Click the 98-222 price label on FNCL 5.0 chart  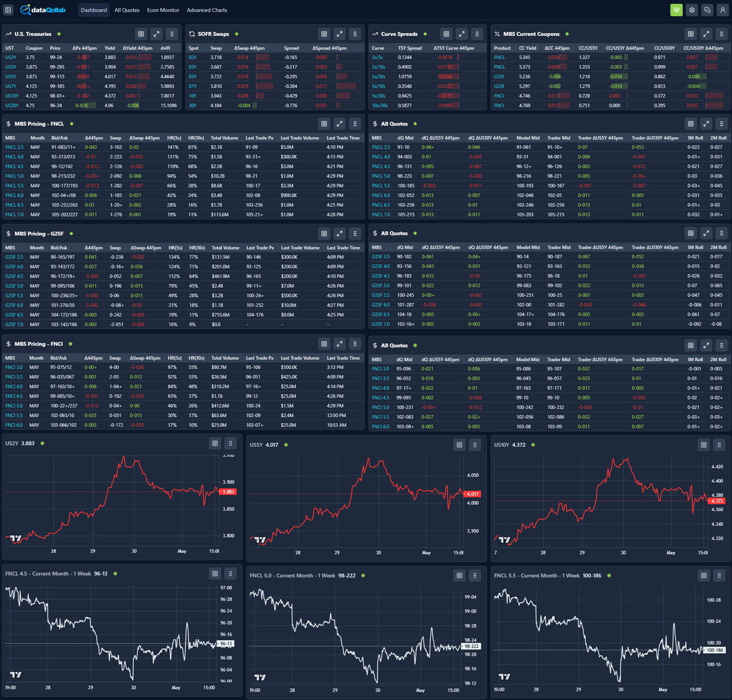(472, 646)
